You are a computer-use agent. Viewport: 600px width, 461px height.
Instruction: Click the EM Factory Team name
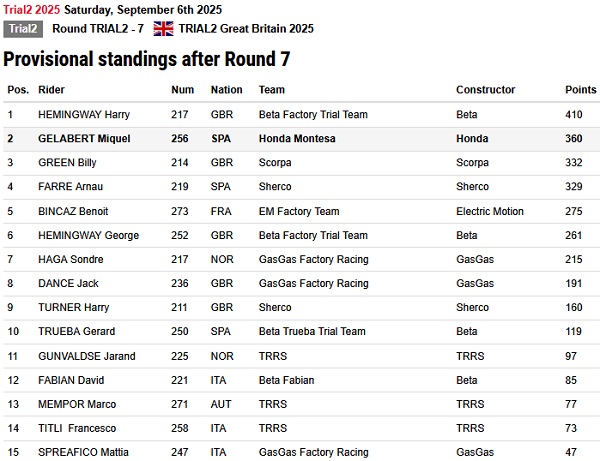tap(299, 211)
